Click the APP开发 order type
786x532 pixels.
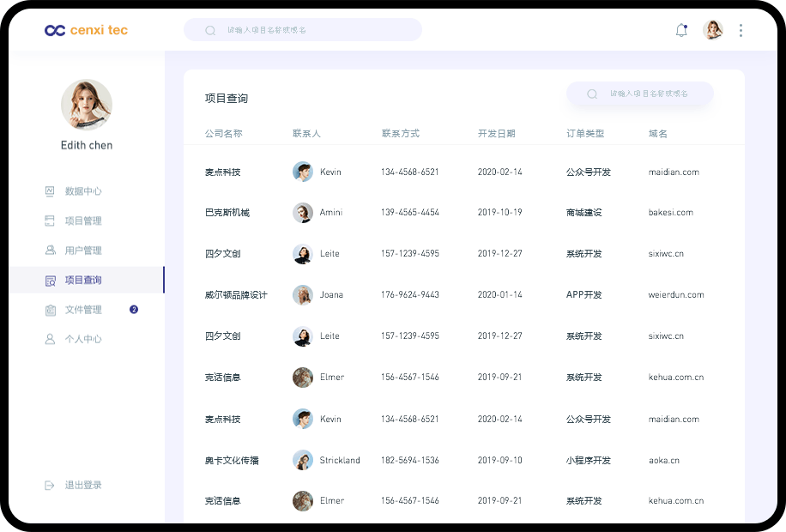(584, 295)
